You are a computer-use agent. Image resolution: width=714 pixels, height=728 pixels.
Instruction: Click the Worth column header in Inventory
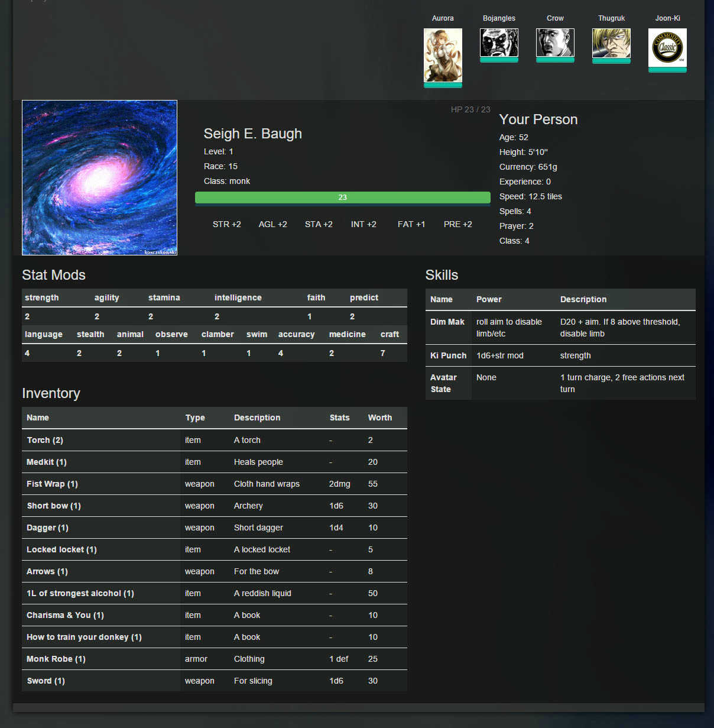pos(379,418)
